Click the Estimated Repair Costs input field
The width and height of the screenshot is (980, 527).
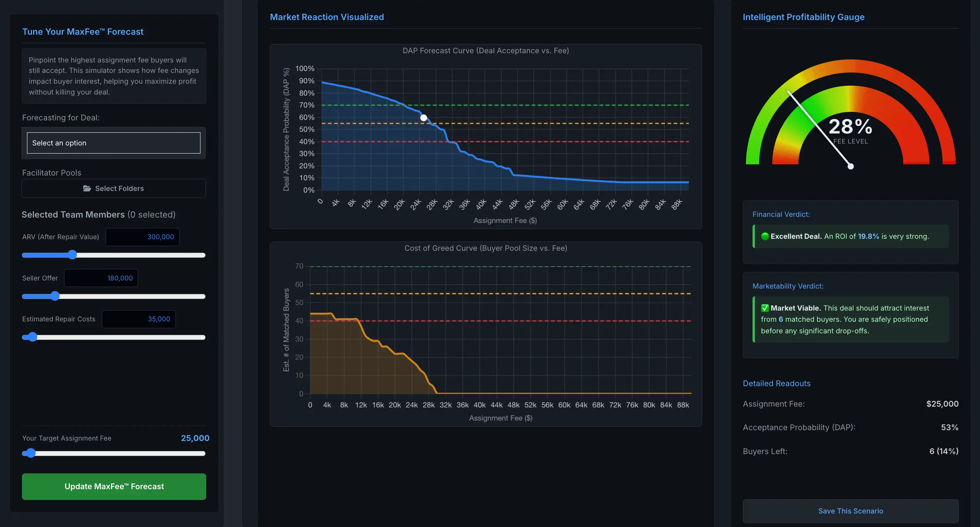[139, 319]
